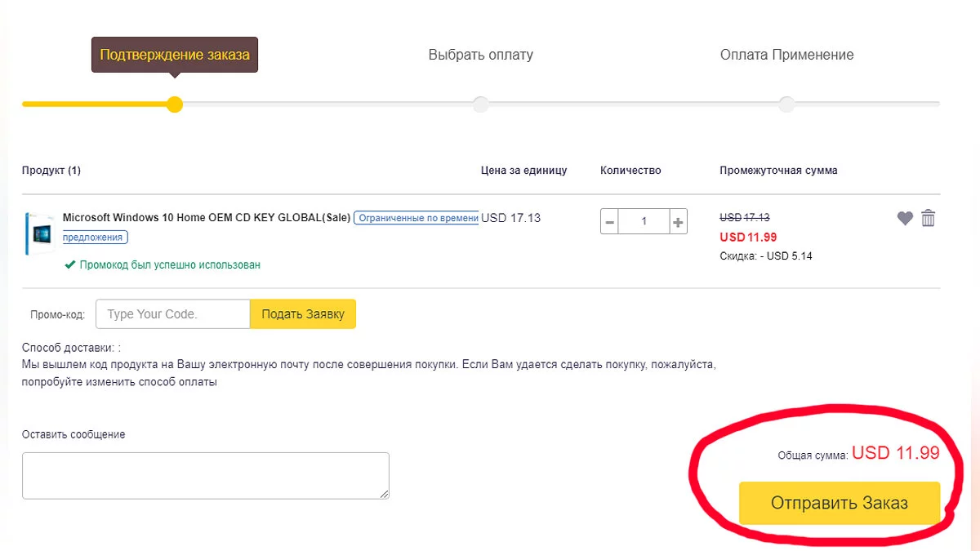Click the green promo code success checkmark
The width and height of the screenshot is (980, 551).
70,264
